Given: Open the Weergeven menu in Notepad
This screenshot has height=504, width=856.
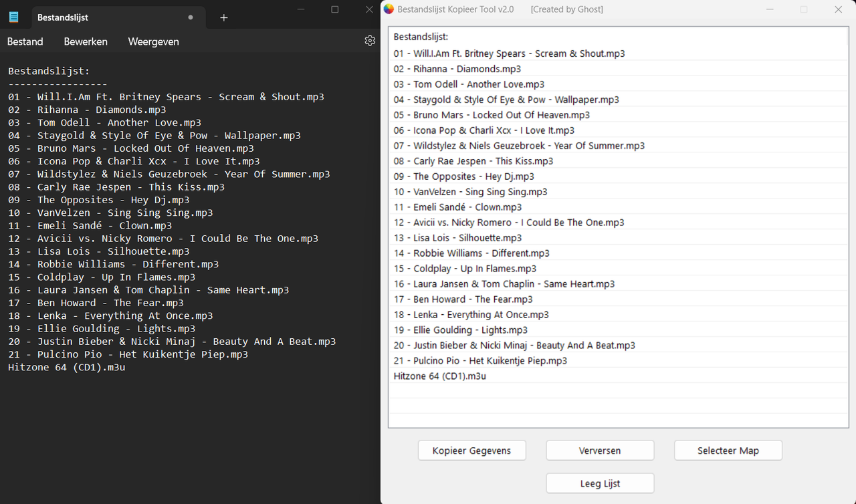Looking at the screenshot, I should [154, 41].
